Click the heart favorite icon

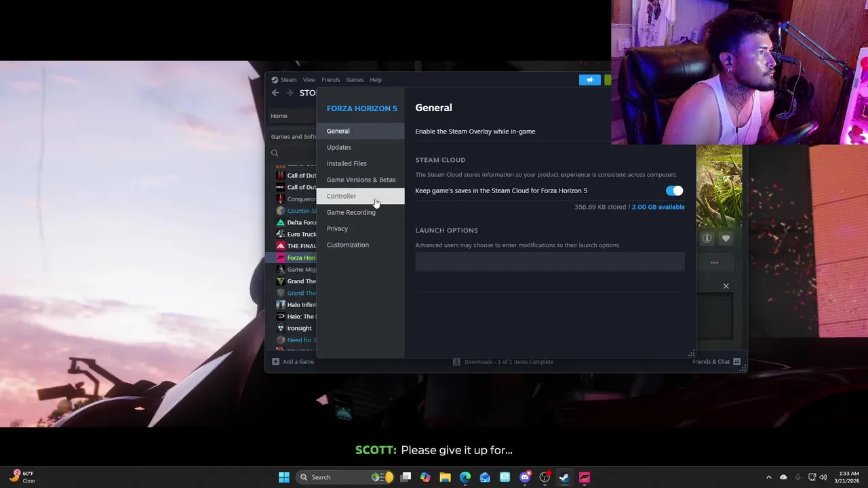coord(726,238)
